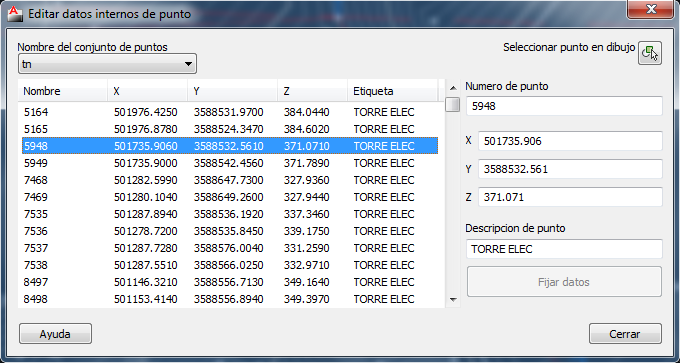The width and height of the screenshot is (680, 363).
Task: Click Z value 384.0440
Action: [x=307, y=112]
